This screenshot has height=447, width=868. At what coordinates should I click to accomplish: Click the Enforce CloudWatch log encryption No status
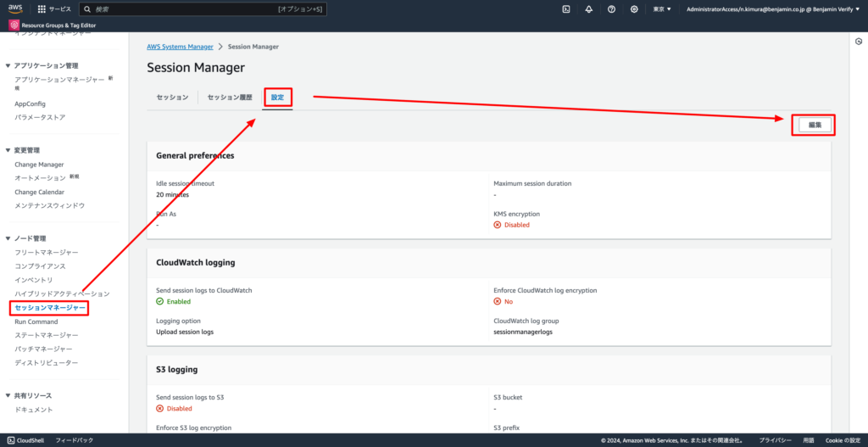coord(504,301)
